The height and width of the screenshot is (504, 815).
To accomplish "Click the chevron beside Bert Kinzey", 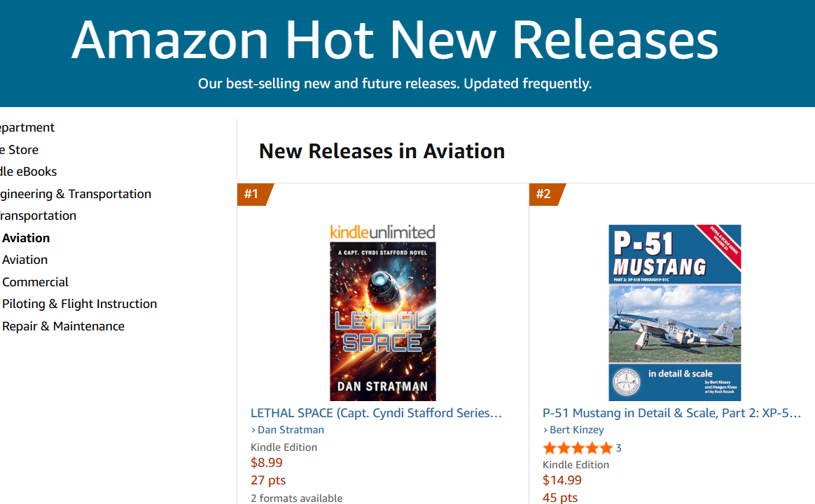I will [x=545, y=430].
